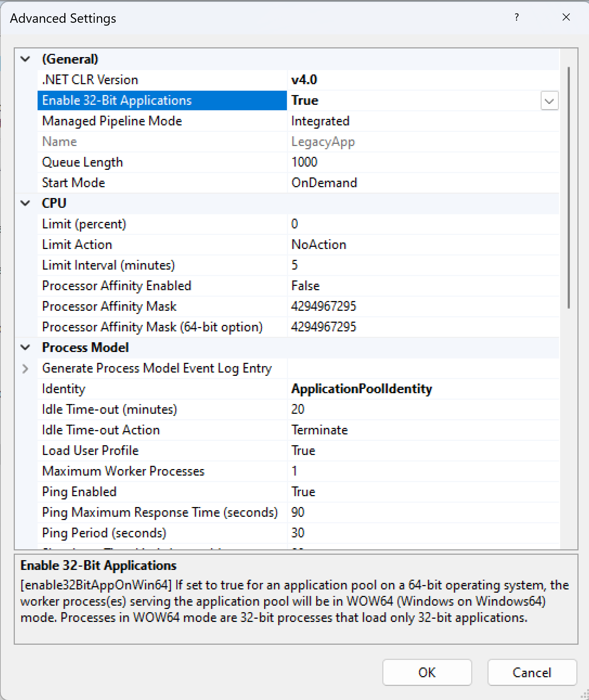Confirm settings with the OK button
Screen dimensions: 589x700
point(427,673)
